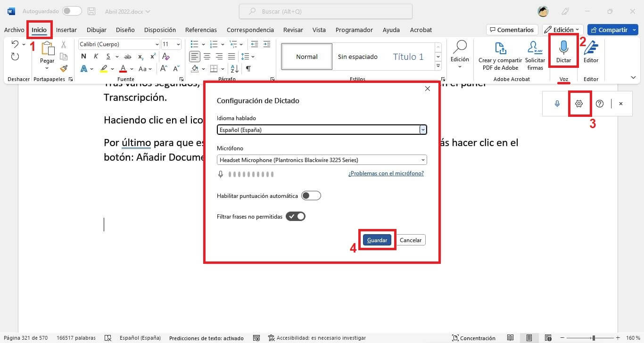The height and width of the screenshot is (343, 644).
Task: Expand the styles gallery arrow
Action: [x=438, y=67]
